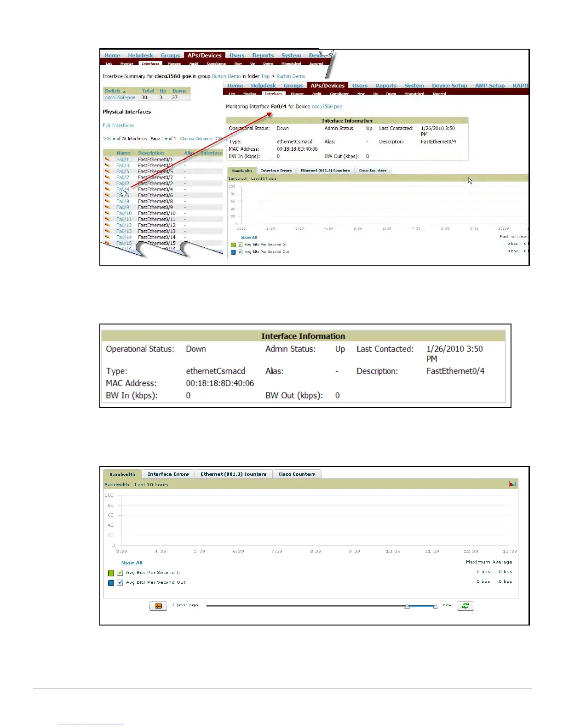Click the pencil edit icon for Fa0/10

(x=107, y=213)
